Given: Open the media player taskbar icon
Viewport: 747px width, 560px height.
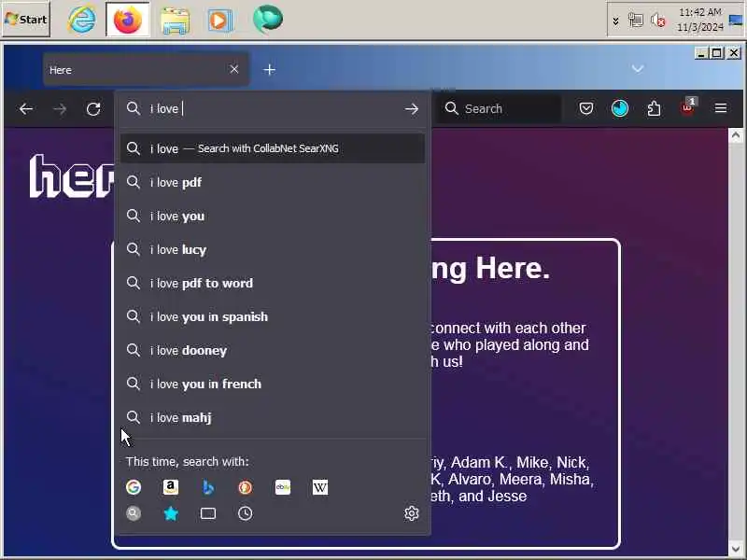Looking at the screenshot, I should 219,21.
